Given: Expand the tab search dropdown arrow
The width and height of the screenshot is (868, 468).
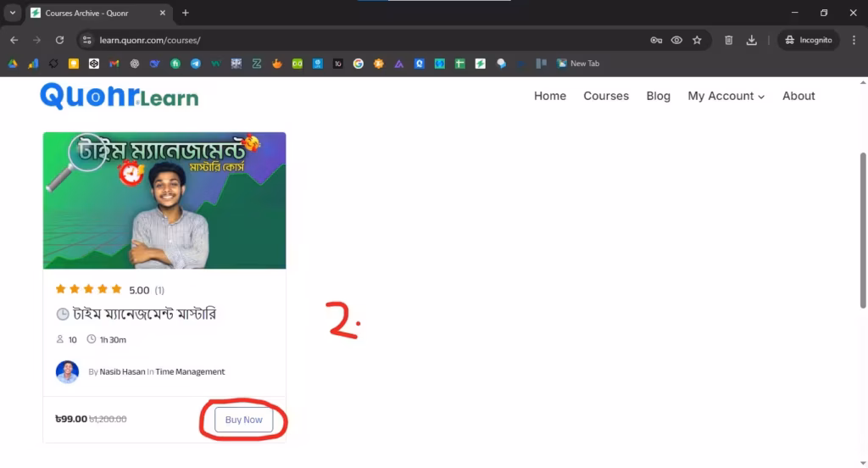Looking at the screenshot, I should pyautogui.click(x=12, y=13).
